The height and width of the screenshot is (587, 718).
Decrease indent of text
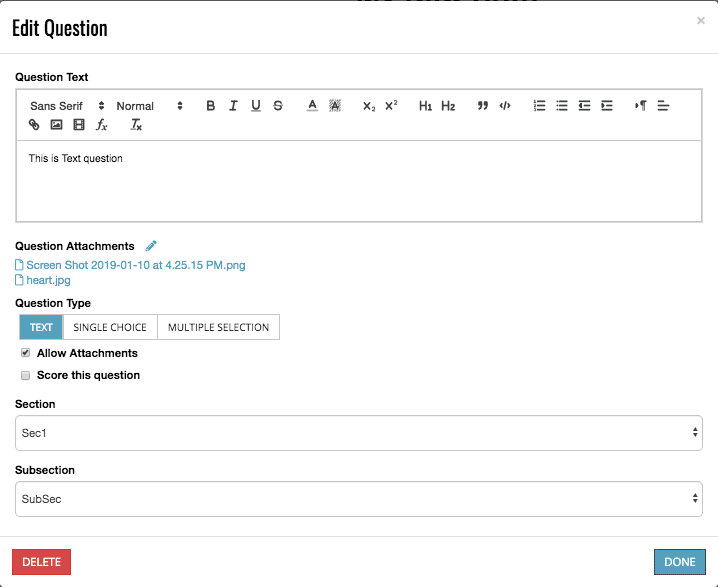[584, 106]
